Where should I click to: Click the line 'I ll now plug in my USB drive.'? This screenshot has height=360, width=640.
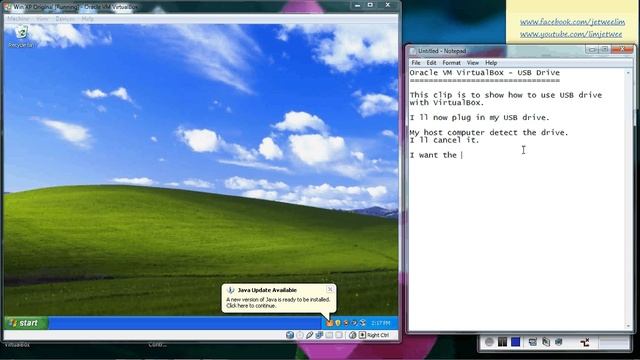point(480,118)
